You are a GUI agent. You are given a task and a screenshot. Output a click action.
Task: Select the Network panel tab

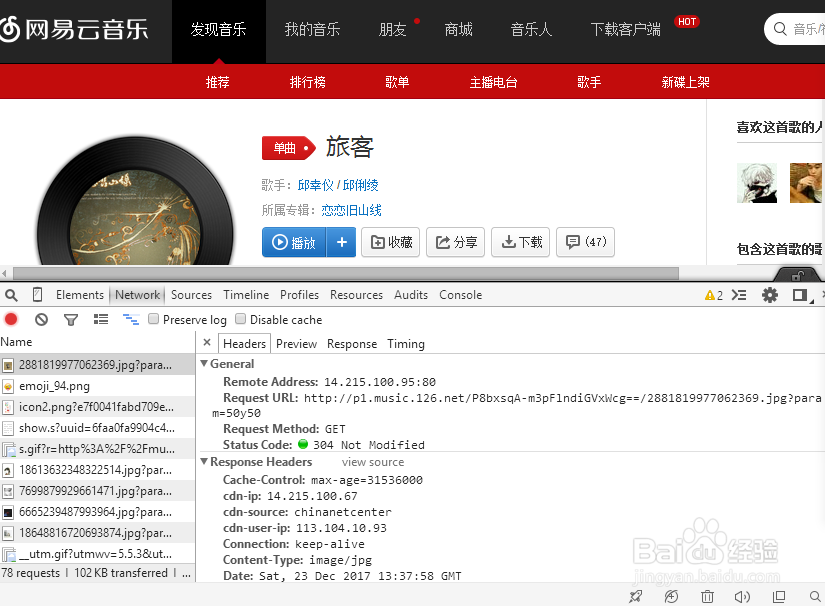(x=137, y=295)
